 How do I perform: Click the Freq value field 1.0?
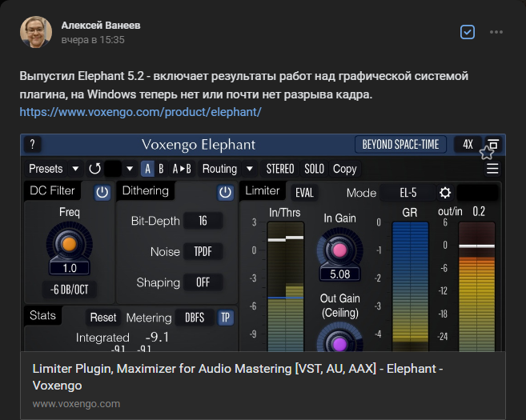point(70,268)
